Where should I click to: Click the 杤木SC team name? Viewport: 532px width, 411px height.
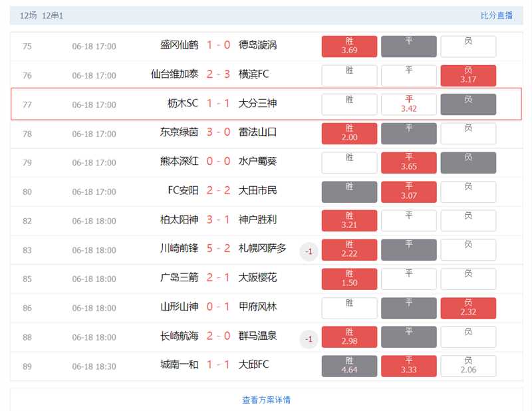pyautogui.click(x=183, y=104)
